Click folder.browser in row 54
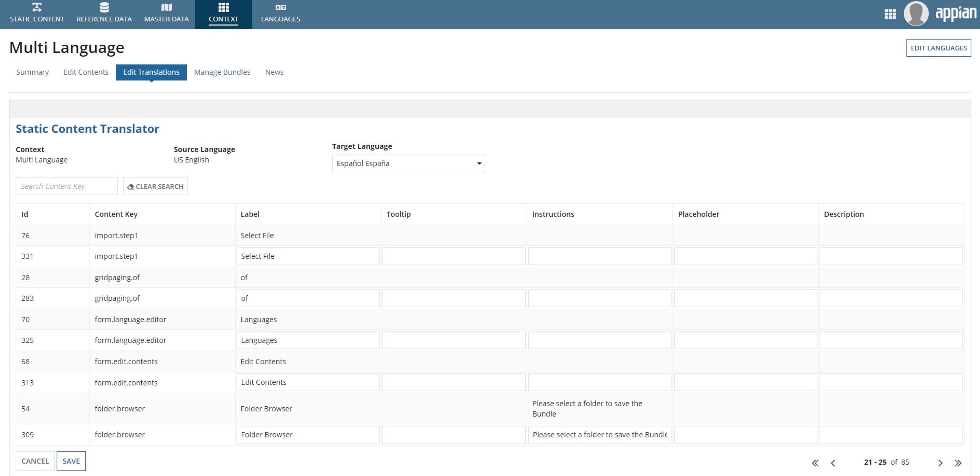This screenshot has height=476, width=980. (x=119, y=409)
